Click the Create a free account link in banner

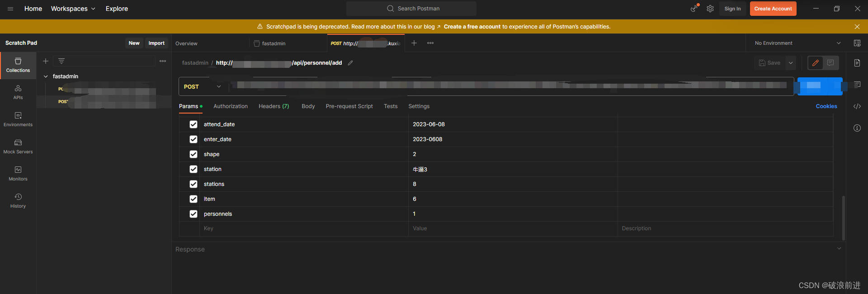[472, 27]
